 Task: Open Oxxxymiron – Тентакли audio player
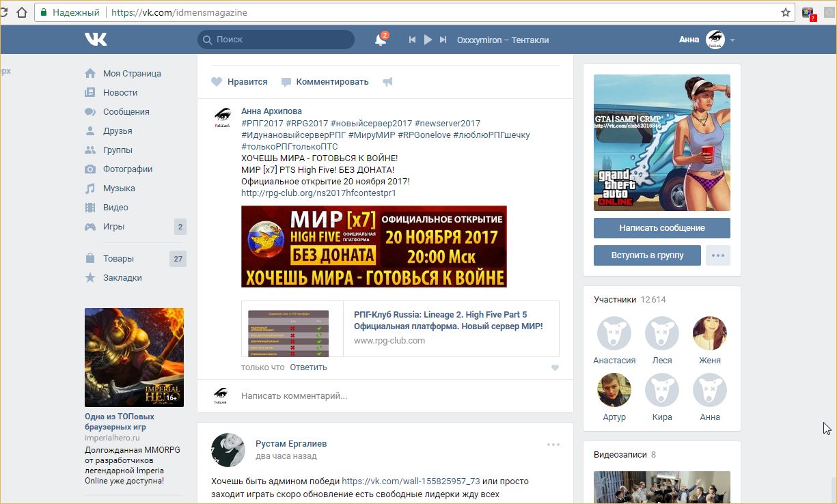tap(503, 40)
